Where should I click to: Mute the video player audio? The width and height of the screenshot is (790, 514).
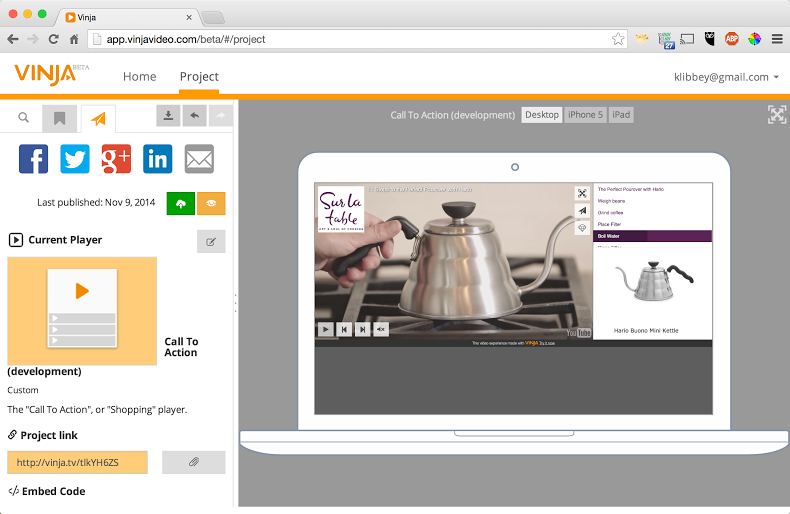[x=381, y=329]
